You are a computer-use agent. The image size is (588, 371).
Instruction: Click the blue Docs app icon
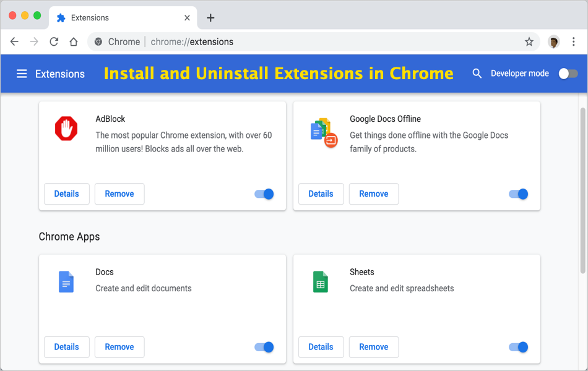(x=66, y=281)
